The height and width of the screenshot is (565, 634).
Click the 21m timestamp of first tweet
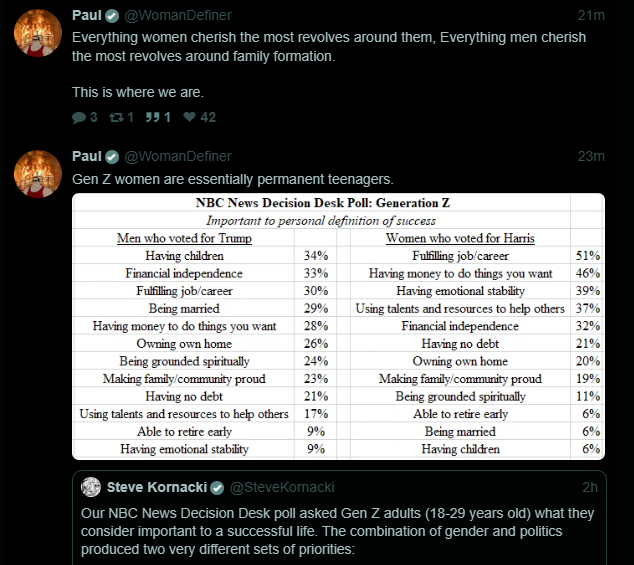591,15
